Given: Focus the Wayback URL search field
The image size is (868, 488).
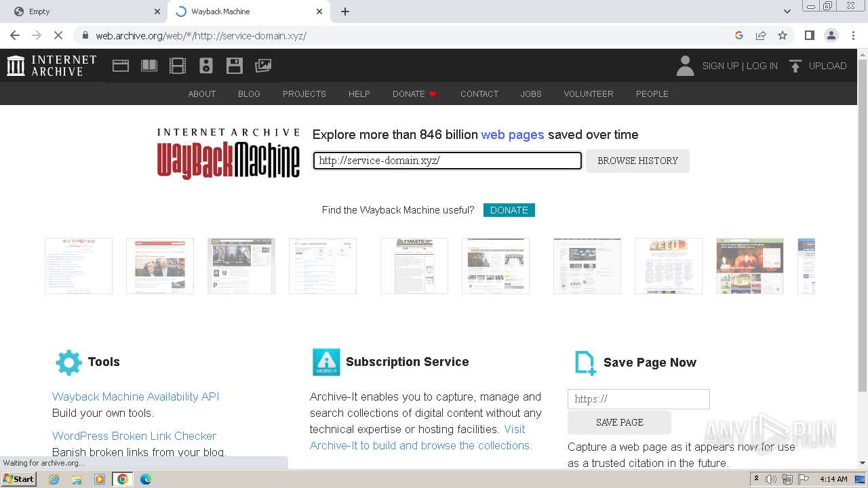Looking at the screenshot, I should click(x=448, y=161).
